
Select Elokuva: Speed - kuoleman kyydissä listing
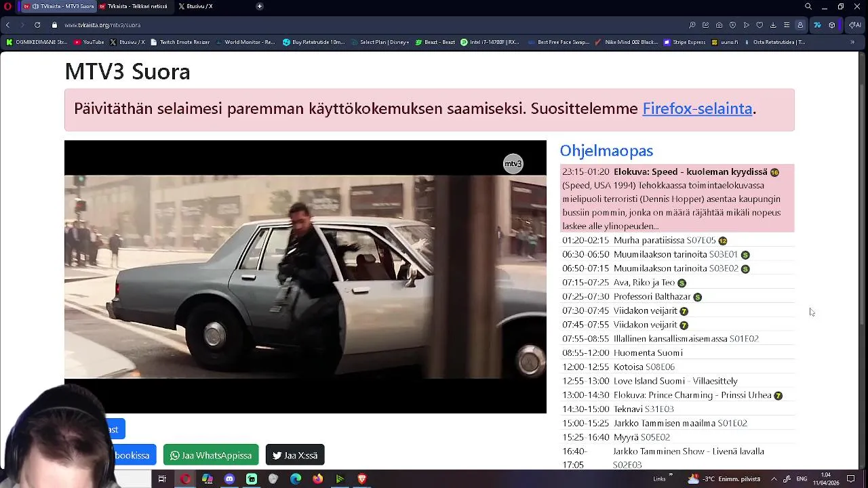pos(677,198)
